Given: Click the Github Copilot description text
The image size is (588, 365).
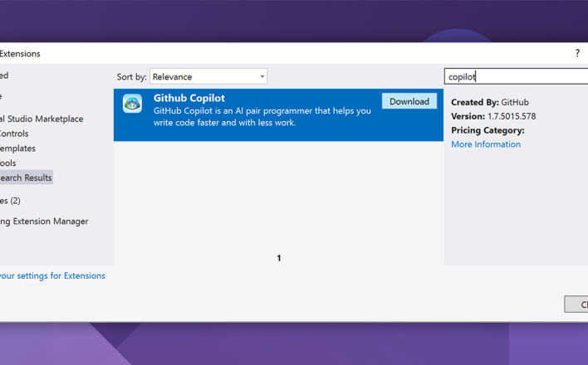Looking at the screenshot, I should click(x=262, y=116).
